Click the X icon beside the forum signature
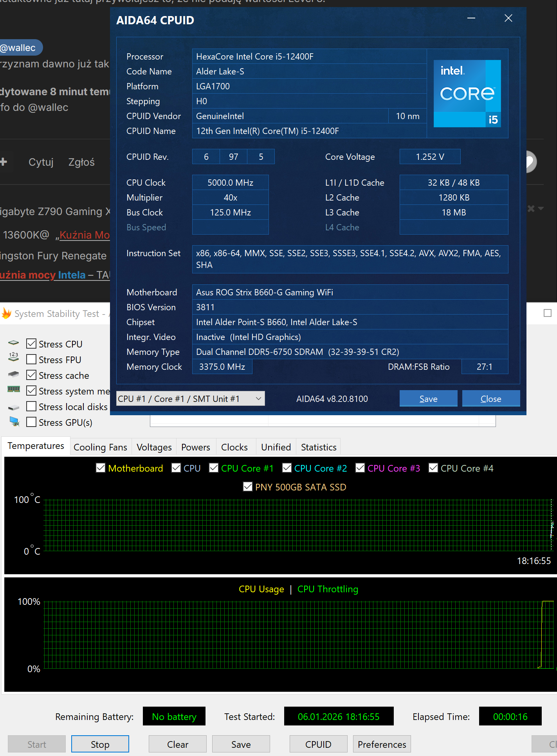The image size is (557, 756). pos(531,208)
